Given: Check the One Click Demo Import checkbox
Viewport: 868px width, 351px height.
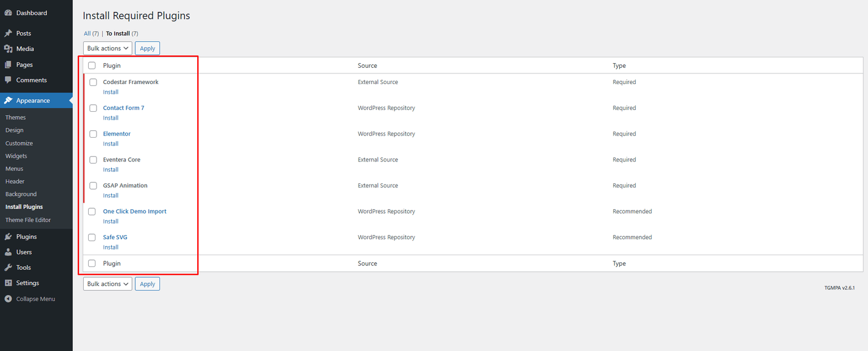Looking at the screenshot, I should click(92, 212).
